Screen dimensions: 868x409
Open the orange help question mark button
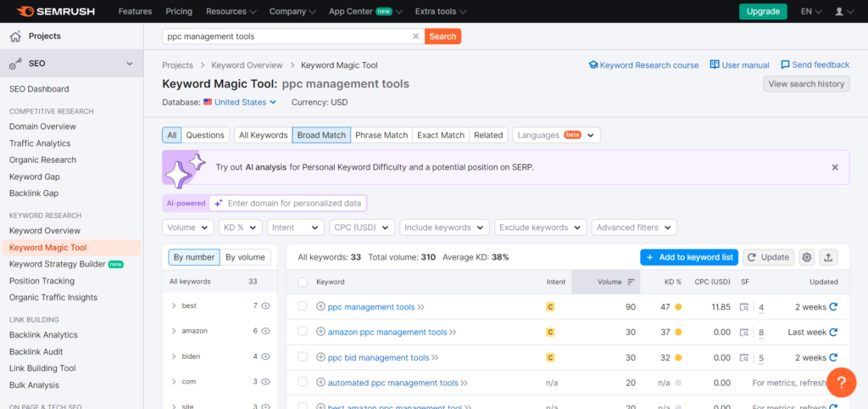(x=841, y=383)
